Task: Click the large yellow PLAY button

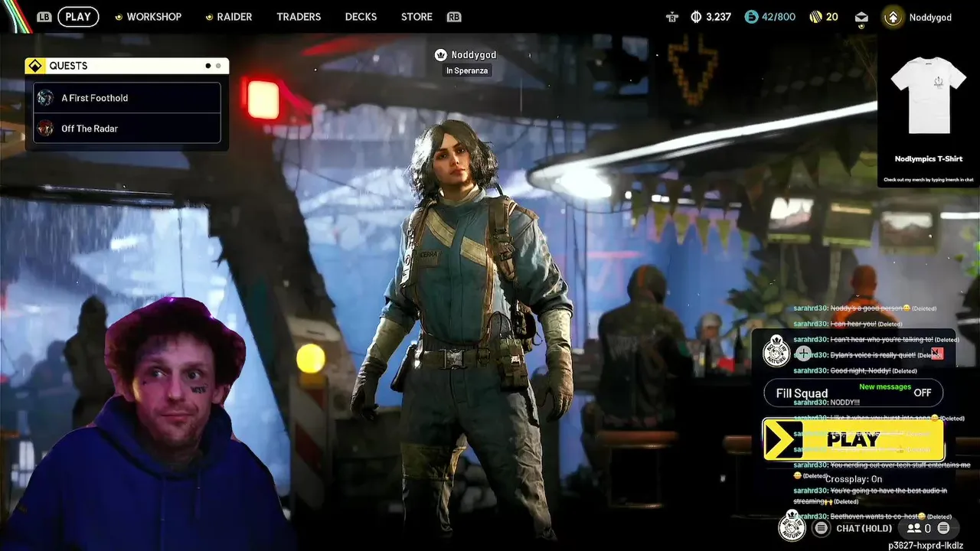Action: [853, 439]
